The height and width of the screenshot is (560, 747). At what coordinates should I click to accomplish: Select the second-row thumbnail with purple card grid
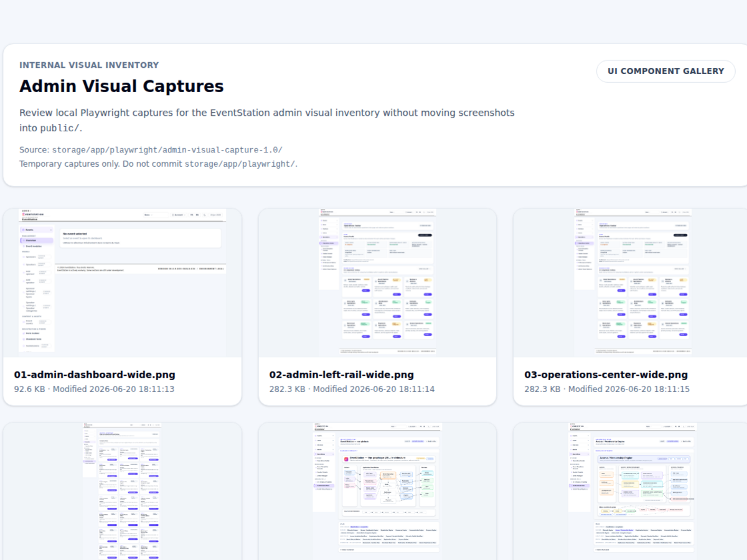(123, 491)
